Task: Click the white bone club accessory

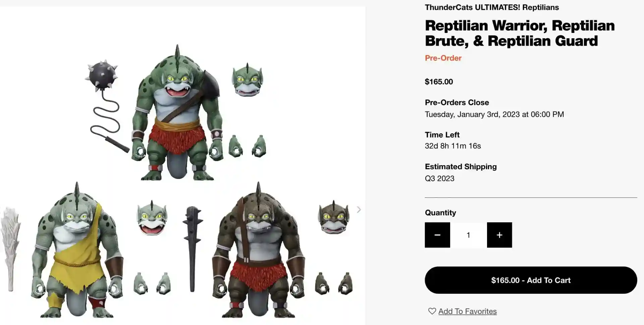Action: pyautogui.click(x=10, y=249)
